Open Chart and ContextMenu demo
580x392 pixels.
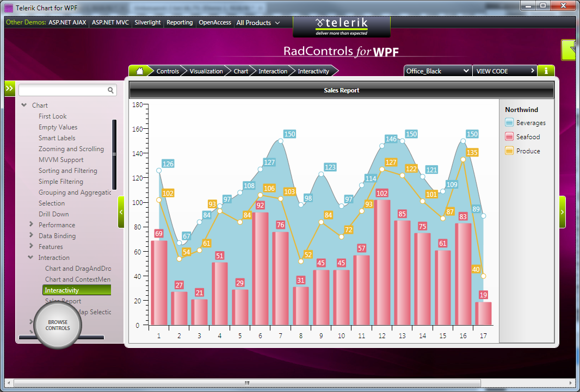tap(78, 279)
